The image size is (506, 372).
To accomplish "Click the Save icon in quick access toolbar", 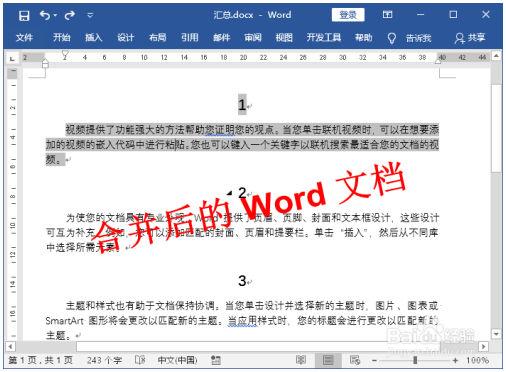I will click(24, 15).
